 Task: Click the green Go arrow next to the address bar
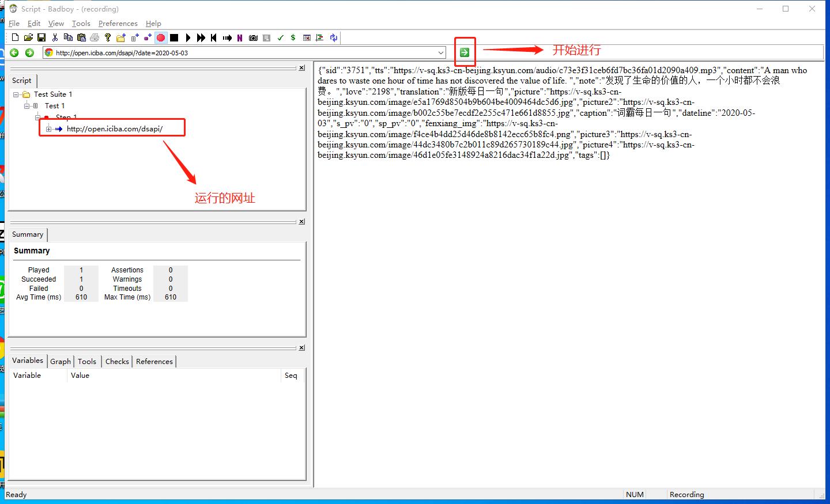point(465,52)
